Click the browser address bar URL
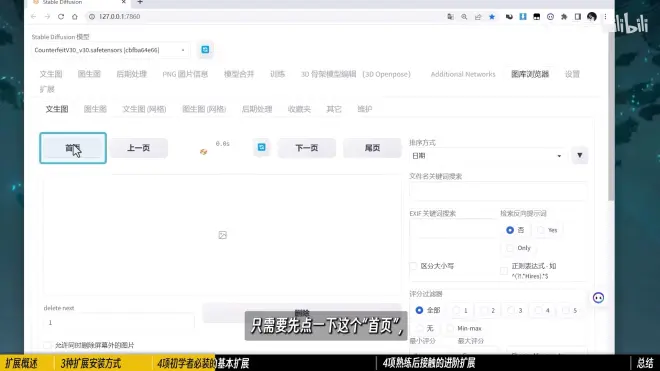The height and width of the screenshot is (371, 660). point(120,16)
